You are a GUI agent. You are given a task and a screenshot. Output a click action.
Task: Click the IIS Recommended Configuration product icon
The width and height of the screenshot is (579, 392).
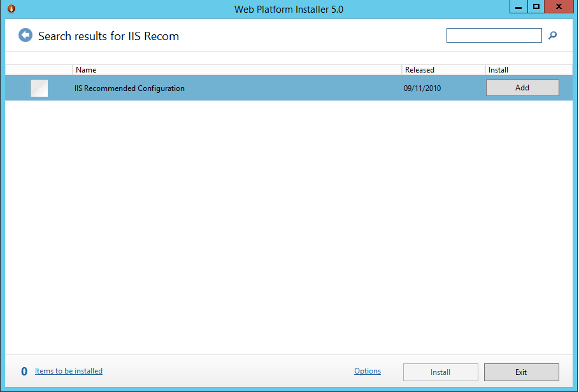coord(39,88)
